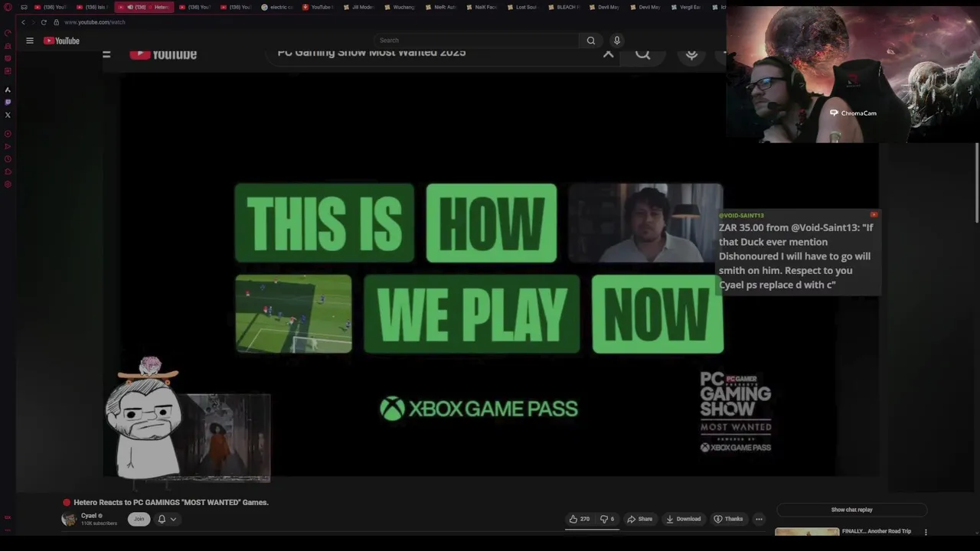Open the sidebar settings gear icon
980x551 pixels.
click(8, 184)
